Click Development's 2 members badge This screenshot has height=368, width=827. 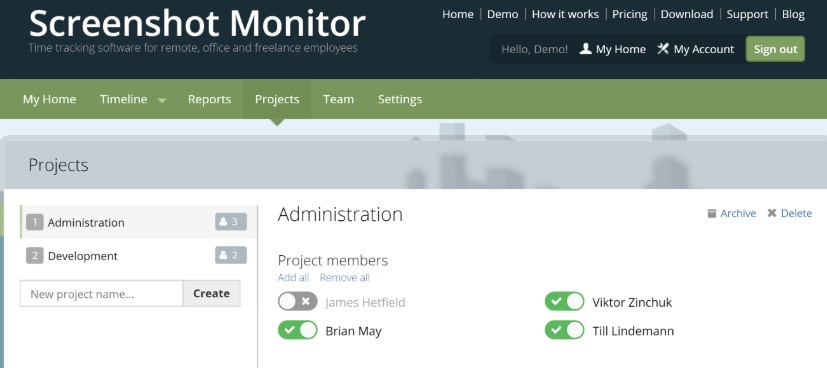click(230, 255)
